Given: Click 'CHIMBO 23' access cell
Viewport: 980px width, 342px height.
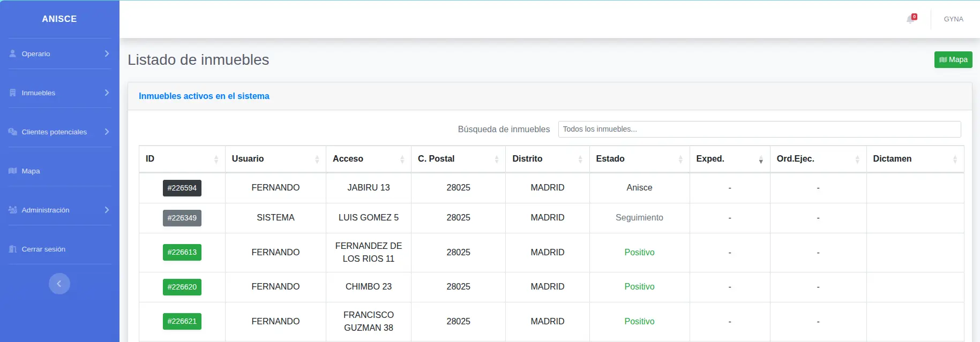Looking at the screenshot, I should tap(369, 287).
